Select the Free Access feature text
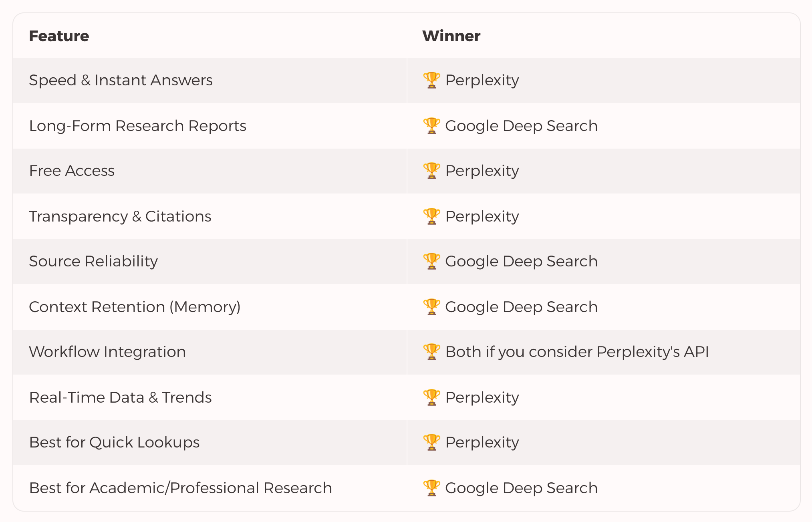This screenshot has width=812, height=522. click(72, 171)
